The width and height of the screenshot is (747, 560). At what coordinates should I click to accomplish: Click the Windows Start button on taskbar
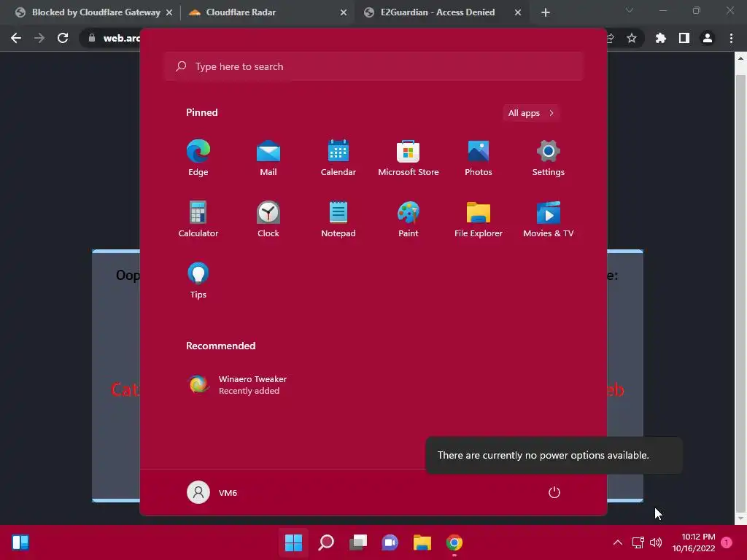[293, 542]
